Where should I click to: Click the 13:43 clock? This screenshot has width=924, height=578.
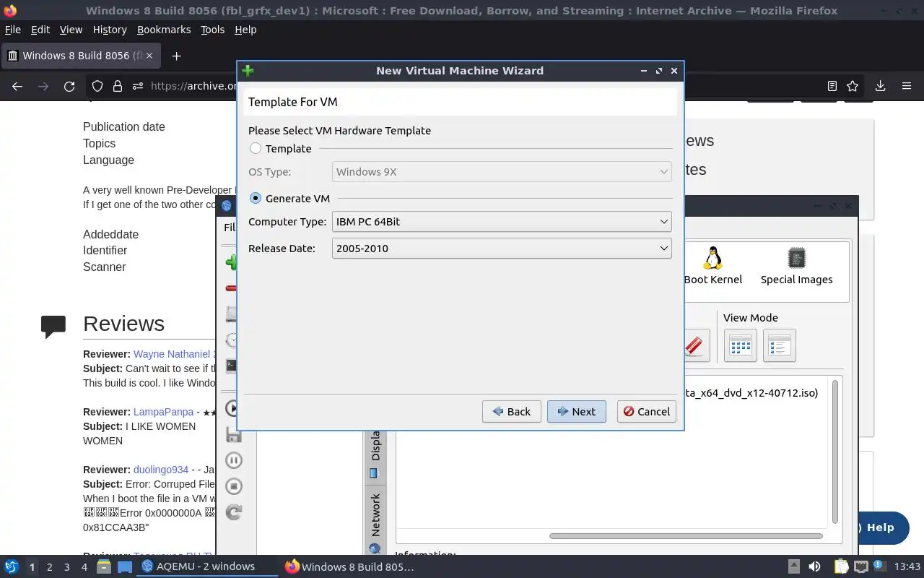pos(907,566)
